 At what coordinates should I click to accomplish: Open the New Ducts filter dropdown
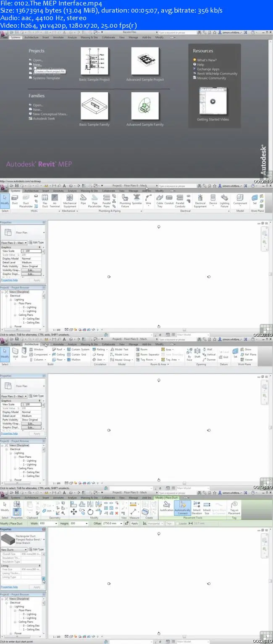(x=14, y=549)
